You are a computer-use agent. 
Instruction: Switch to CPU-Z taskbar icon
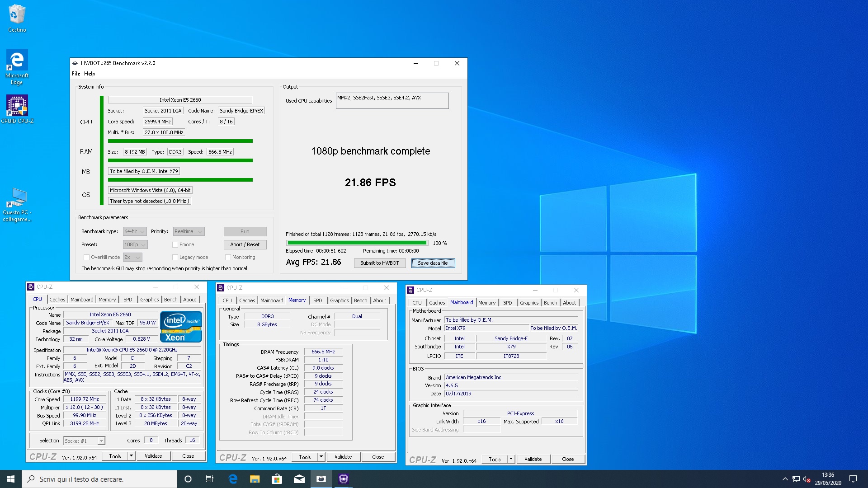[x=343, y=479]
